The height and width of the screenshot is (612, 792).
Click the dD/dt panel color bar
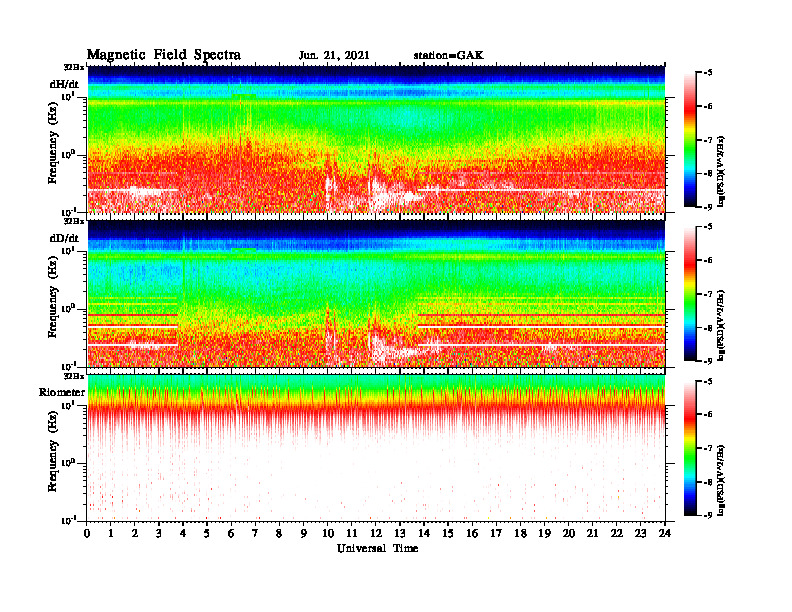[x=690, y=294]
